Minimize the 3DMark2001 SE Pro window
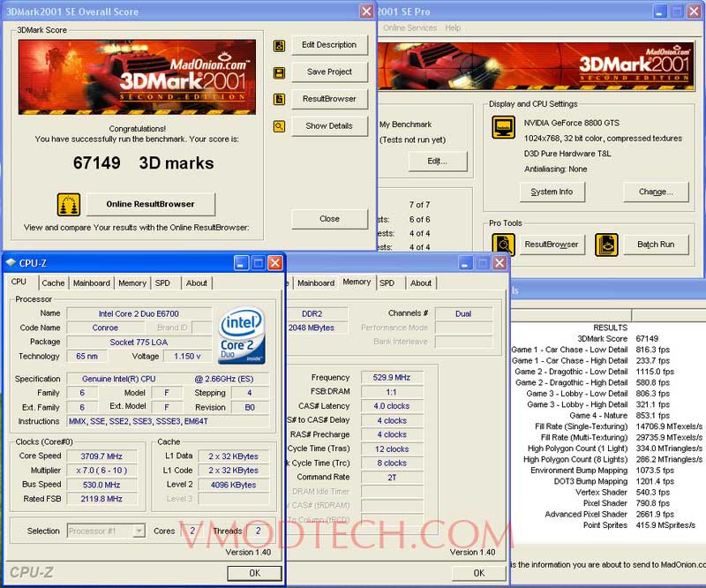This screenshot has height=588, width=706. click(x=660, y=11)
